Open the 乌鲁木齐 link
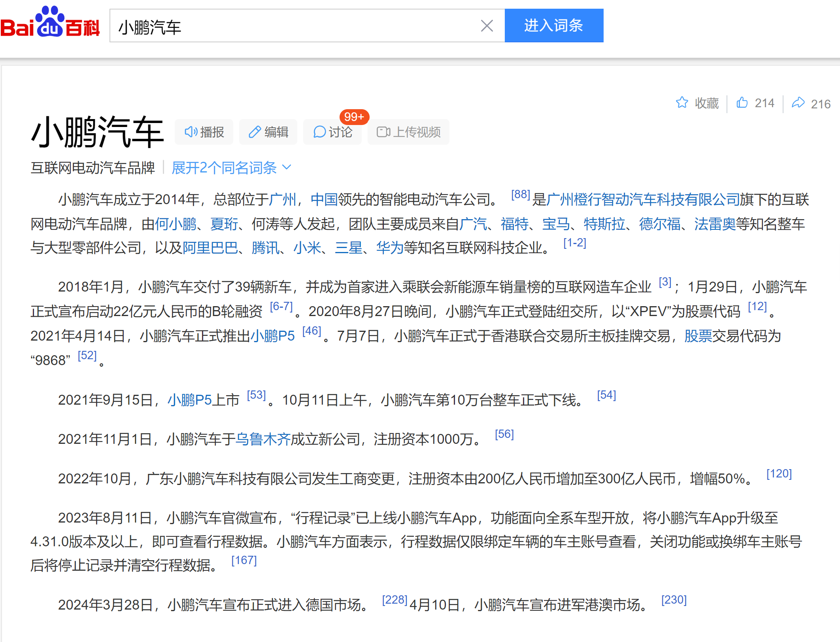This screenshot has width=840, height=642. [x=263, y=439]
